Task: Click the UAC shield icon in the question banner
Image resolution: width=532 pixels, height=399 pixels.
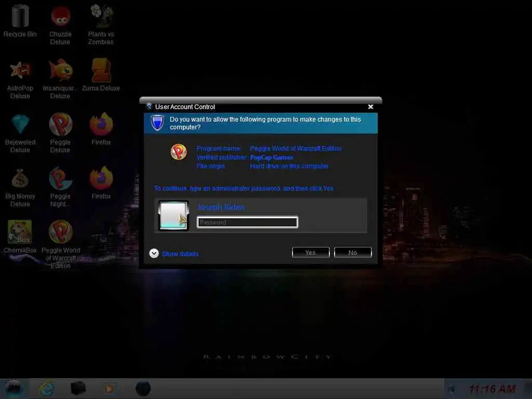Action: click(x=157, y=123)
